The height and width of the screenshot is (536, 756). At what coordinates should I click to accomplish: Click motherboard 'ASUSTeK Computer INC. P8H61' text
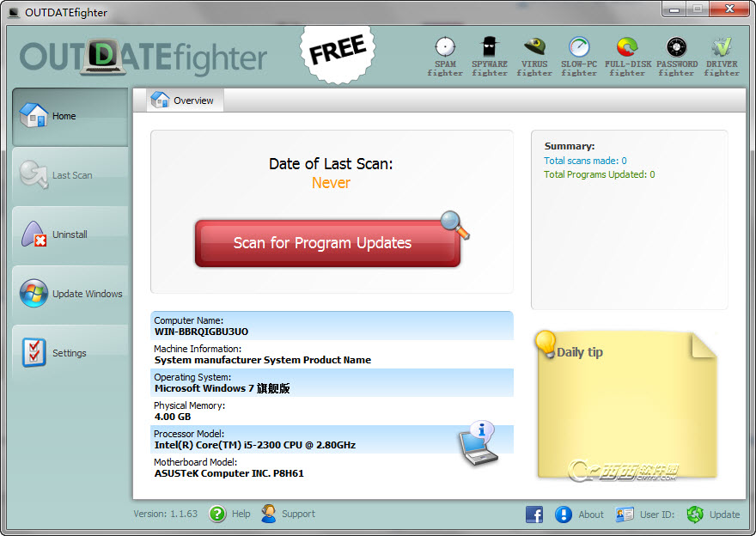coord(229,473)
